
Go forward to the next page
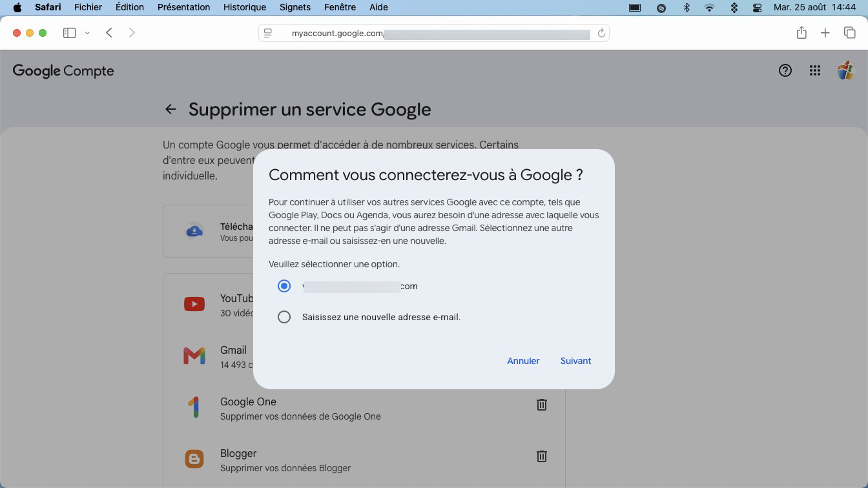[x=132, y=33]
